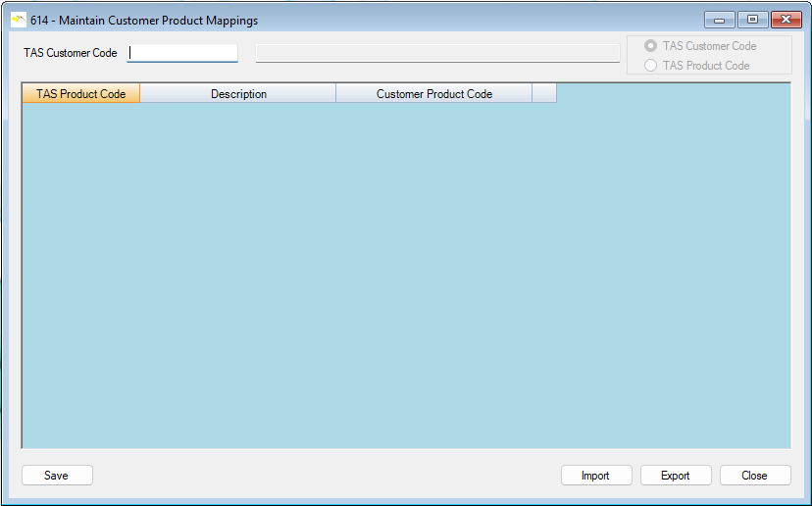Image resolution: width=812 pixels, height=506 pixels.
Task: Click the read-only customer name field
Action: pyautogui.click(x=437, y=53)
